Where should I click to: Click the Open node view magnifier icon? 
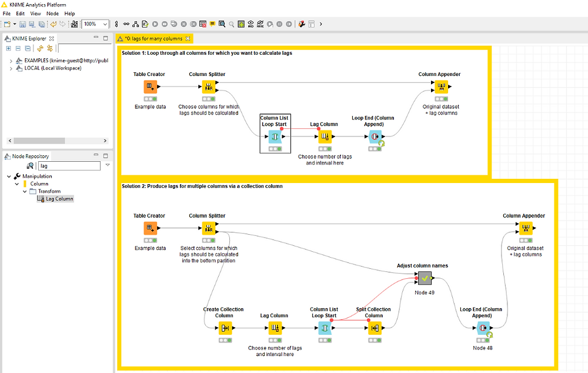(231, 24)
